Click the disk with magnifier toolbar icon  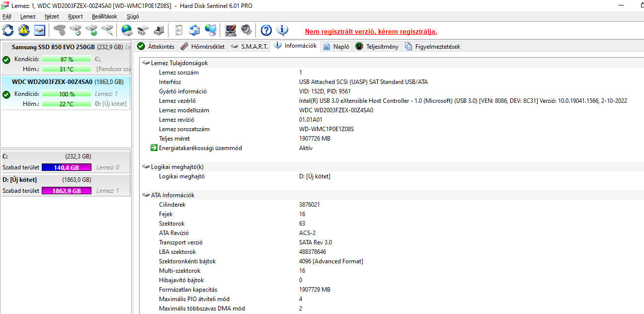click(107, 30)
